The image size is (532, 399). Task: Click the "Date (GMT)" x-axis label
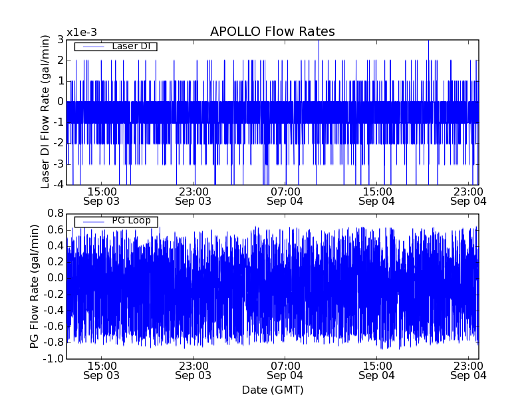pyautogui.click(x=272, y=390)
